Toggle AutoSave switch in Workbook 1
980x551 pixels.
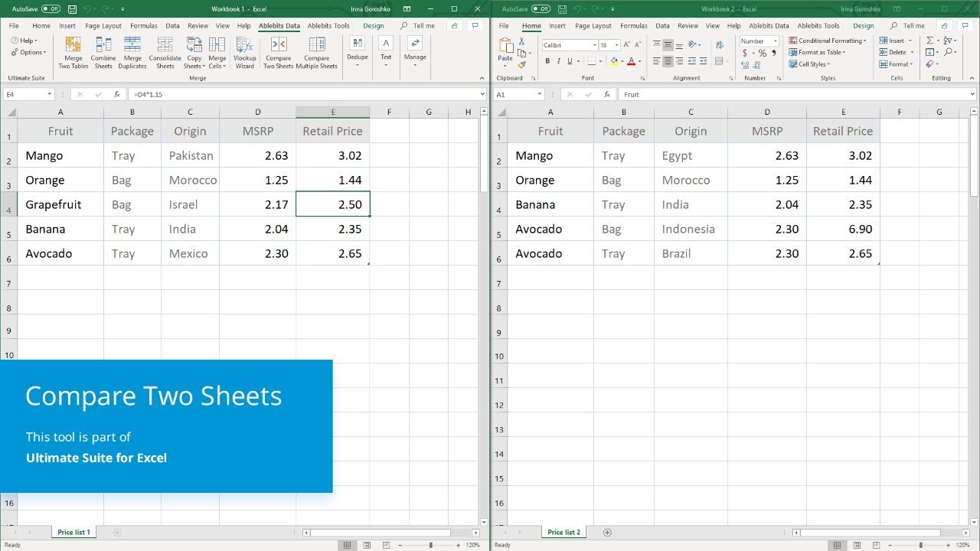51,9
